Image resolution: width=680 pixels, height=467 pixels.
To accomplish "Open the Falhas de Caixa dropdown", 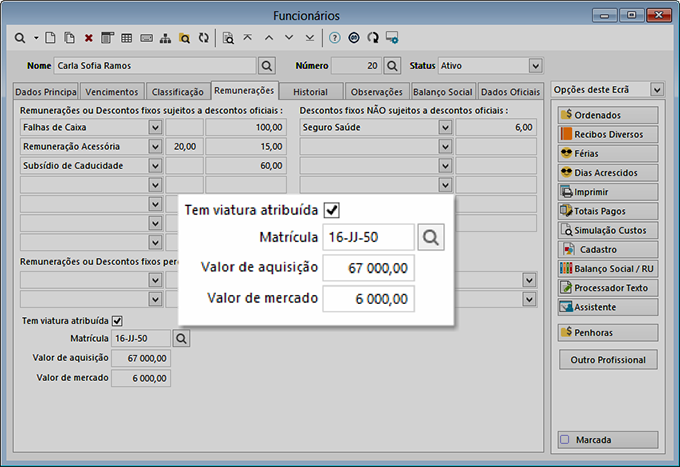I will pyautogui.click(x=155, y=127).
